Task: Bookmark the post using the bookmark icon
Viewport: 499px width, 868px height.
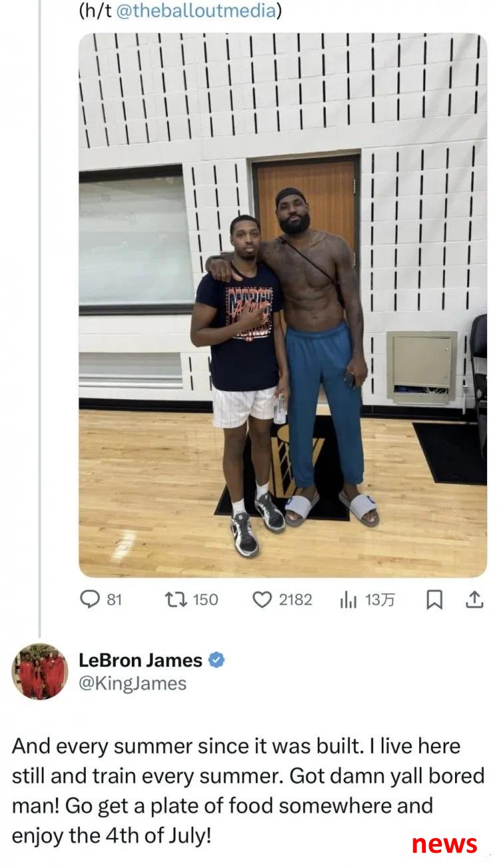Action: pyautogui.click(x=434, y=600)
